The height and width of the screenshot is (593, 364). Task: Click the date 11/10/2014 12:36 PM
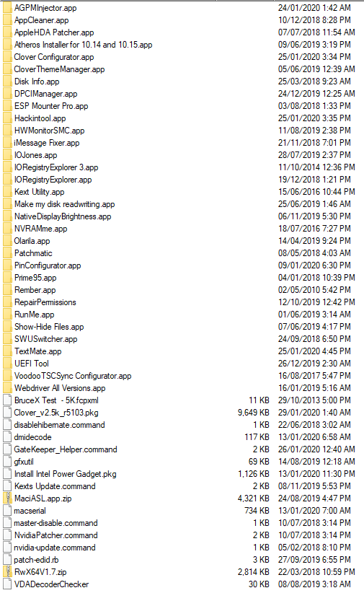[x=316, y=167]
